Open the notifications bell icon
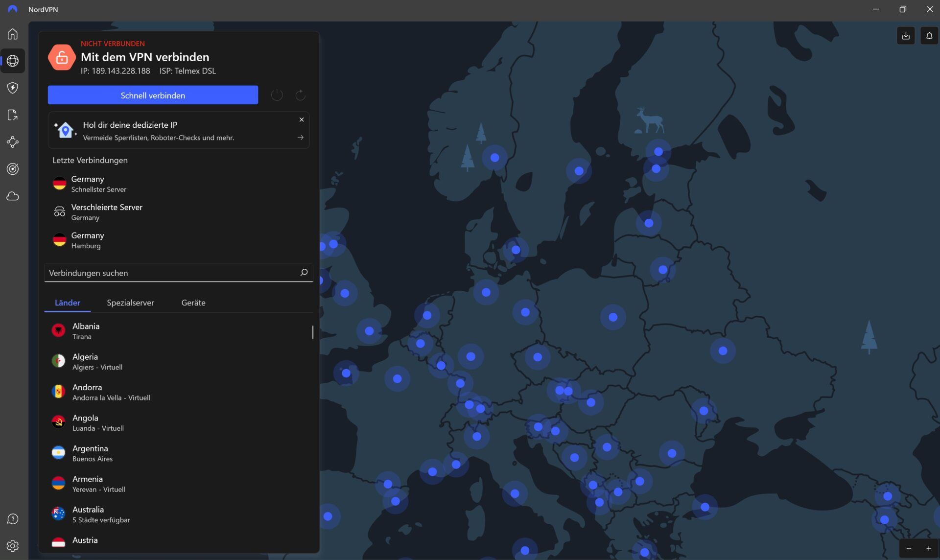The height and width of the screenshot is (560, 940). pyautogui.click(x=929, y=36)
